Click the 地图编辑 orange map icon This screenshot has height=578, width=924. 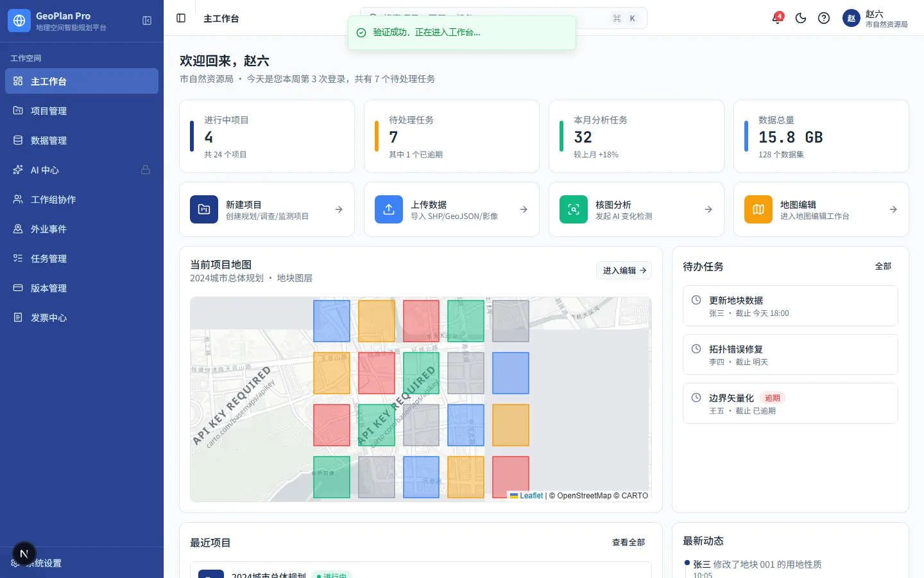click(x=758, y=209)
